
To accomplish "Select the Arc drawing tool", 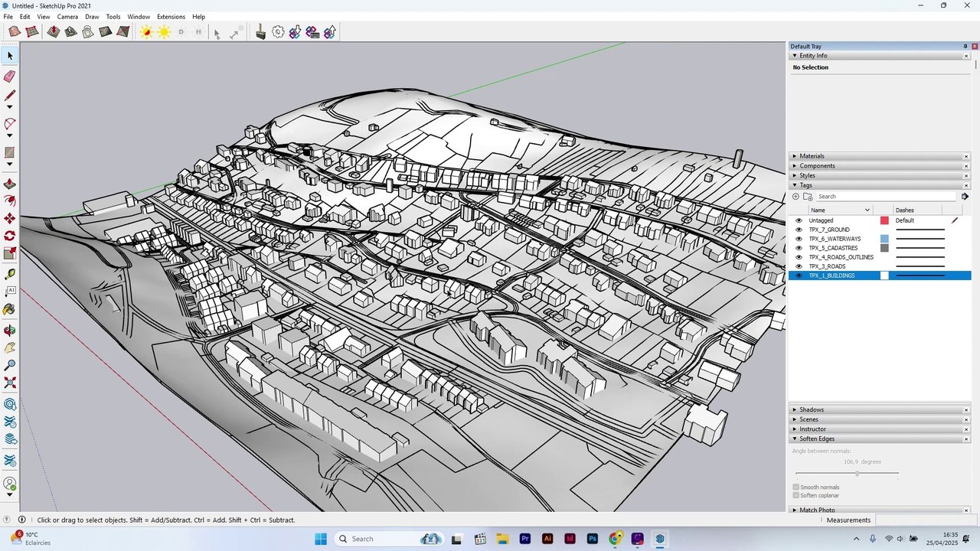I will 10,123.
